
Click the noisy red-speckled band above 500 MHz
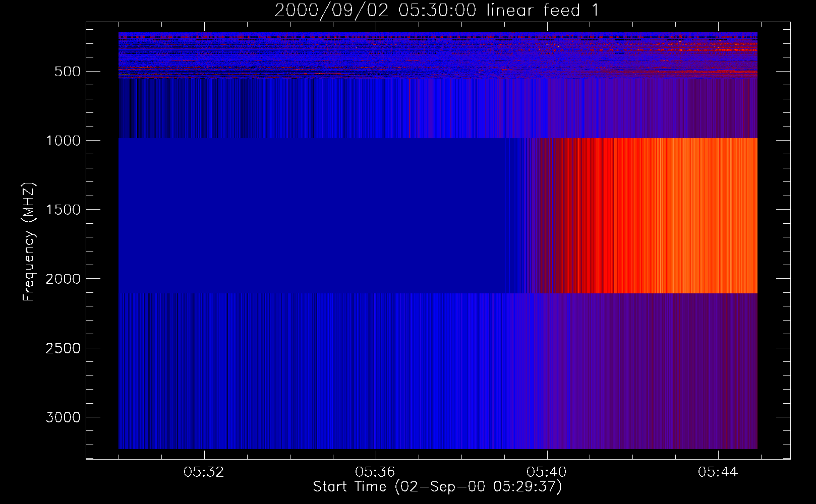(438, 55)
